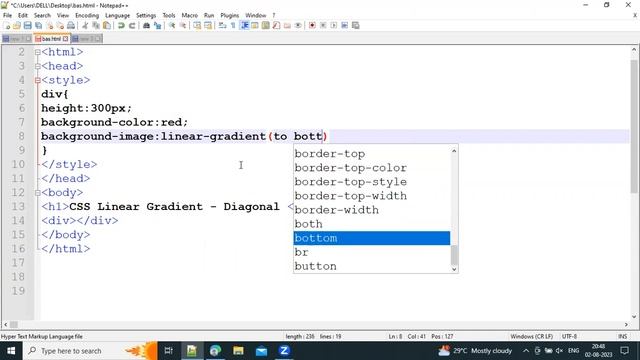640x360 pixels.
Task: Collapse the style tag fold marker
Action: point(38,80)
